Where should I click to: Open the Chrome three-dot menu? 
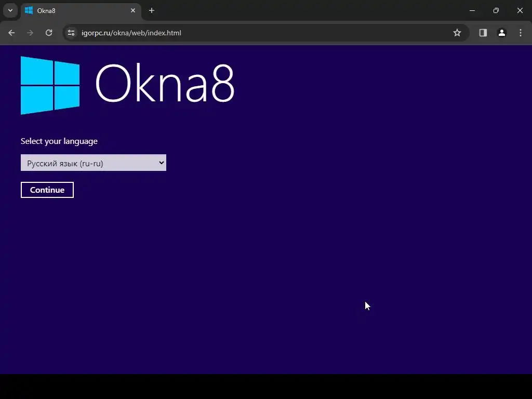point(521,33)
